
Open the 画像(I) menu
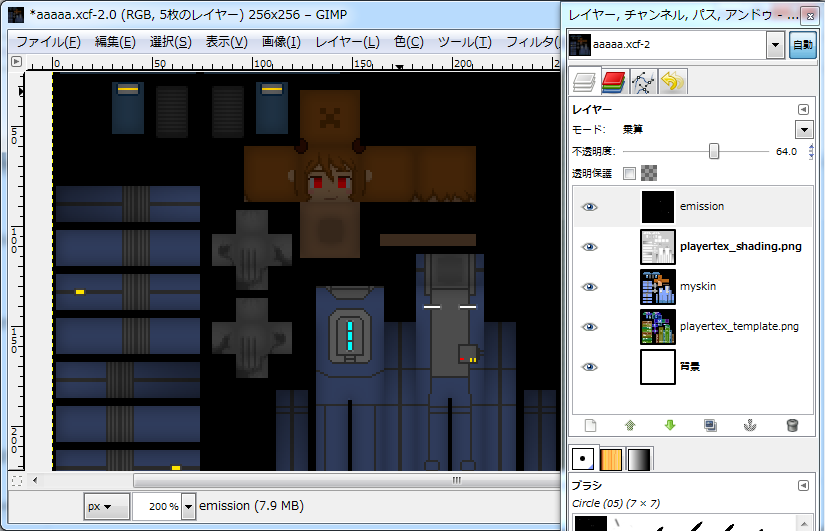click(281, 42)
